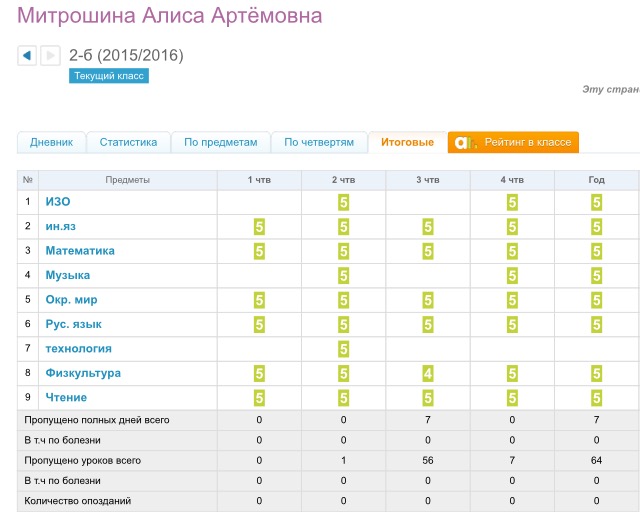The height and width of the screenshot is (515, 640).
Task: Open the ин.яз subject link
Action: [x=61, y=226]
